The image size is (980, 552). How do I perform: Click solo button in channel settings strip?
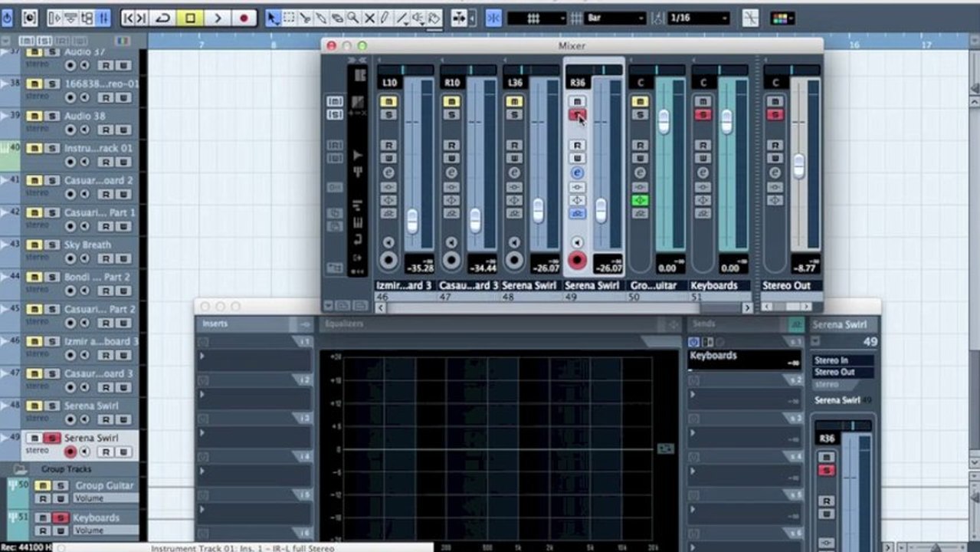coord(826,470)
